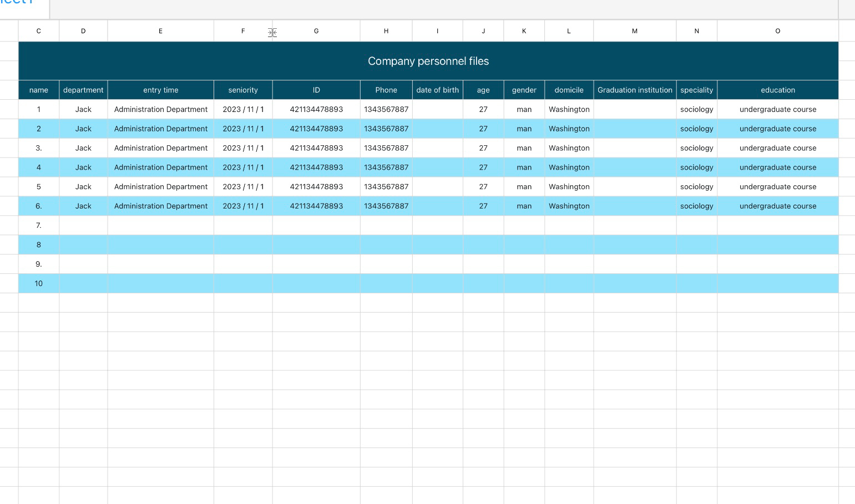Click the 'Phone' header cell
The height and width of the screenshot is (504, 855).
[x=386, y=90]
